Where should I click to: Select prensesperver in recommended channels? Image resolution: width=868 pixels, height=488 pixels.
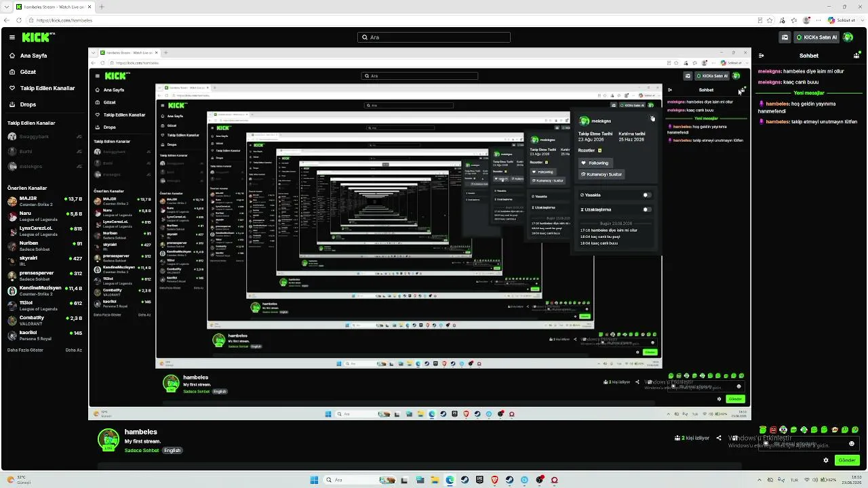45,276
